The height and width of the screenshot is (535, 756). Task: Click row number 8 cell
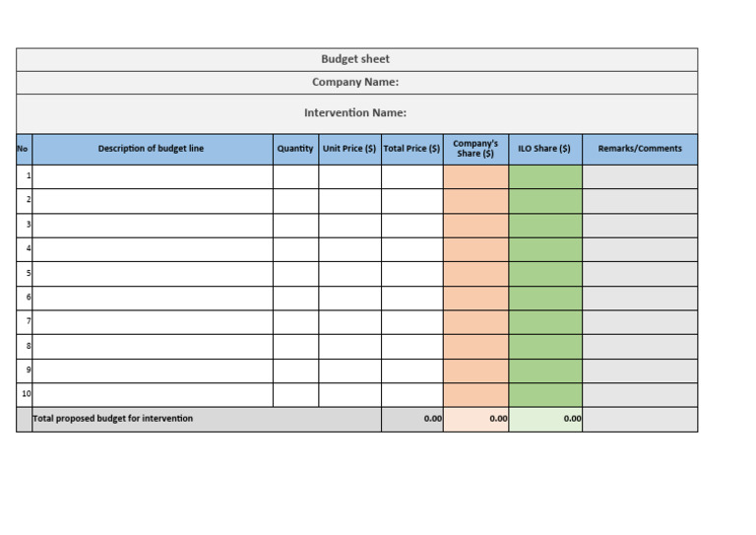(24, 347)
